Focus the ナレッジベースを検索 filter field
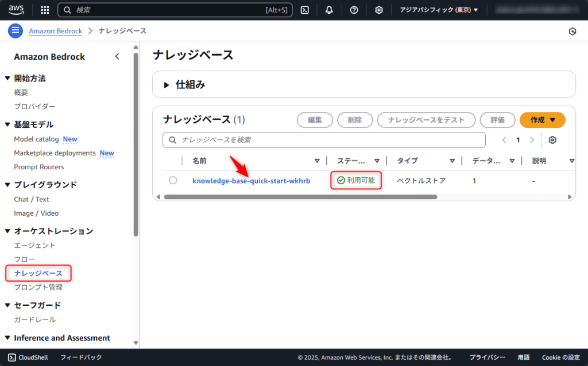Viewport: 588px width, 366px height. tap(324, 140)
